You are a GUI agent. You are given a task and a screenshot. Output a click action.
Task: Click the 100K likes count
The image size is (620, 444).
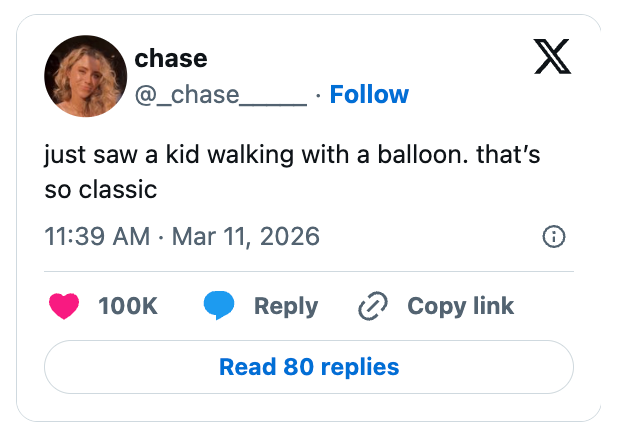coord(128,306)
